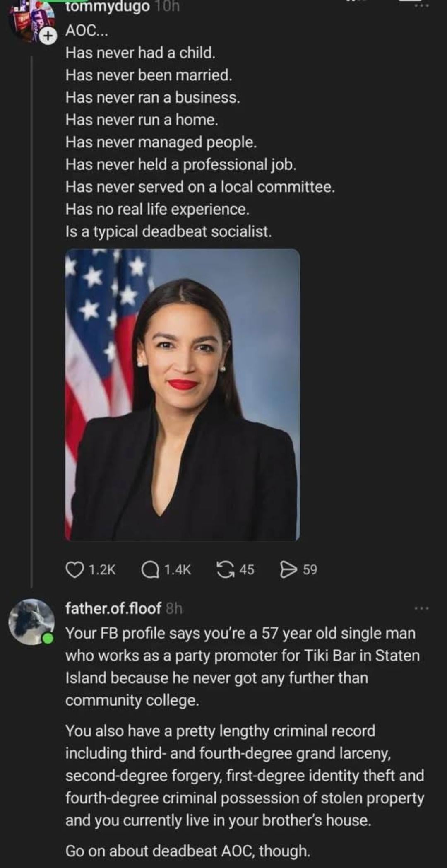View the 45 reposts count

(x=247, y=570)
